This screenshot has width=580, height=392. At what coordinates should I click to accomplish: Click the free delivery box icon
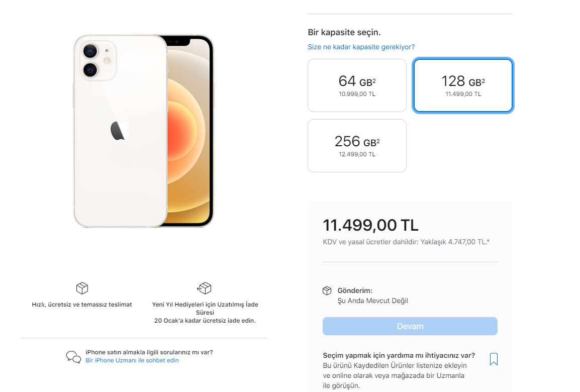click(82, 288)
